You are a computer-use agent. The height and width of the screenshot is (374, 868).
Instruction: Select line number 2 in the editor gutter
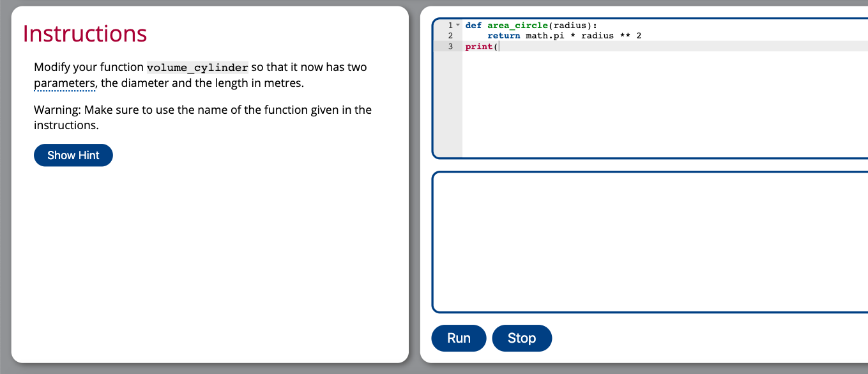(450, 35)
